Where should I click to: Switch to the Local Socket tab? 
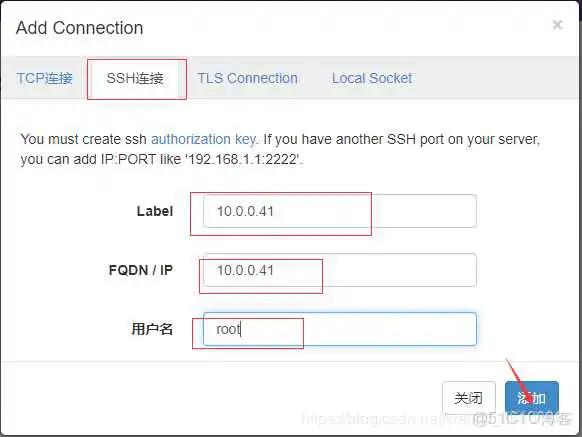372,78
